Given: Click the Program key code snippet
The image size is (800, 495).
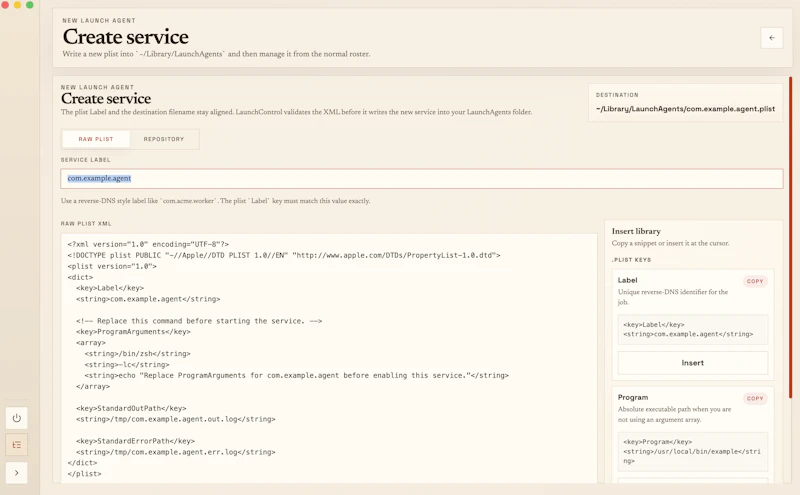Looking at the screenshot, I should [692, 451].
